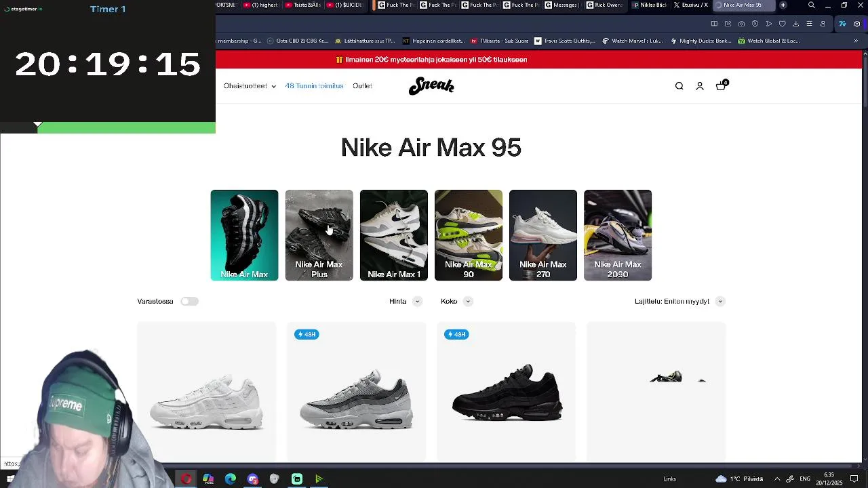Open the white Air Max 95 product

207,392
